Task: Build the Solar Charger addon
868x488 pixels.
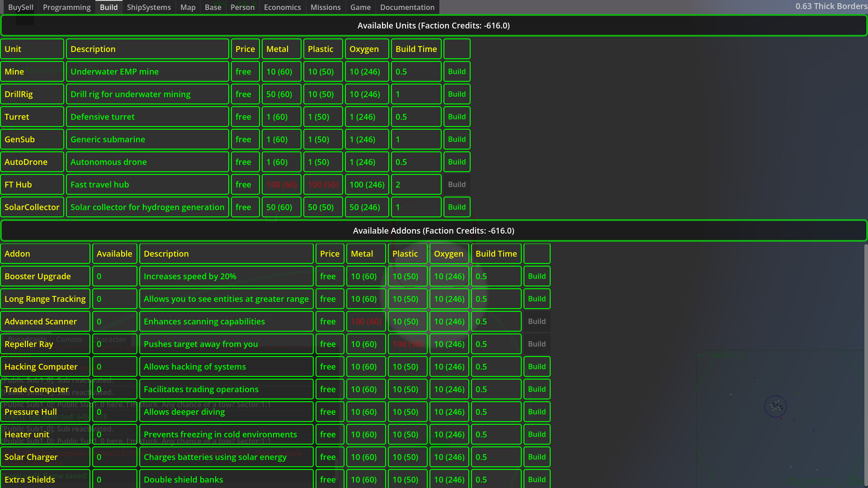Action: pyautogui.click(x=537, y=457)
